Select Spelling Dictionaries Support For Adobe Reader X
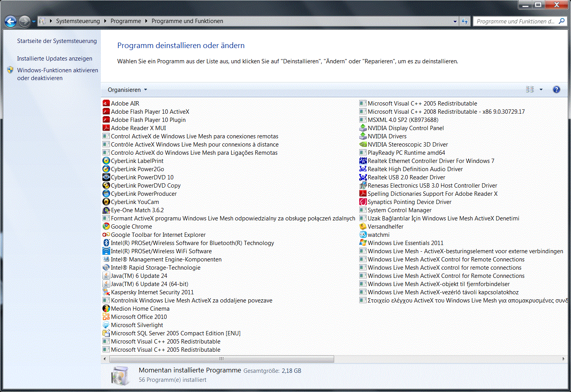571x392 pixels. pos(429,193)
